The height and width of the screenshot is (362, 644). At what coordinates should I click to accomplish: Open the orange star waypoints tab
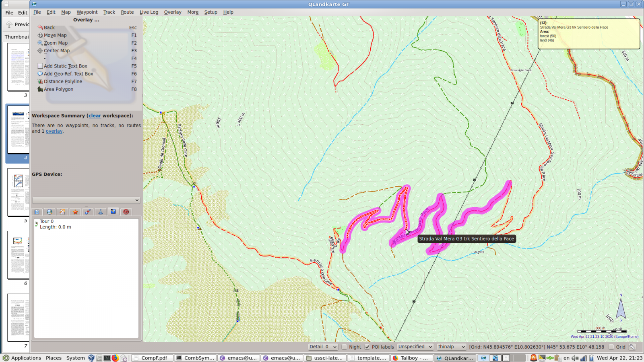point(75,212)
